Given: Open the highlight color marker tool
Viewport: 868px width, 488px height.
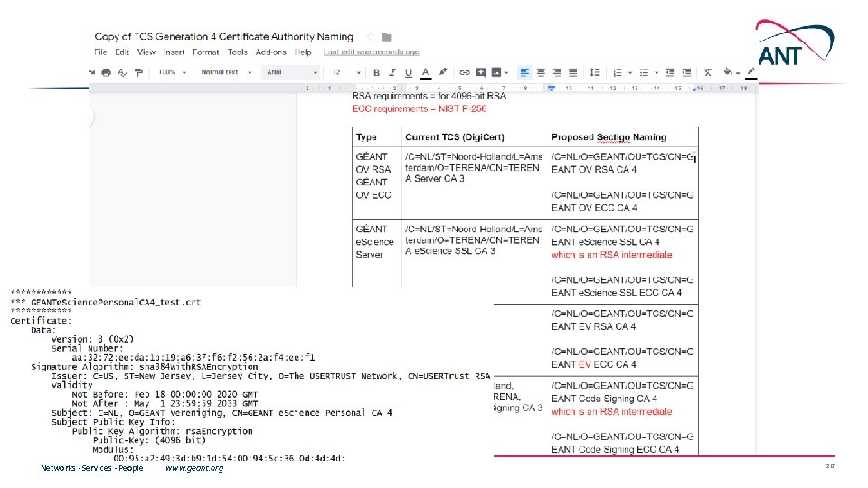Looking at the screenshot, I should tap(443, 72).
